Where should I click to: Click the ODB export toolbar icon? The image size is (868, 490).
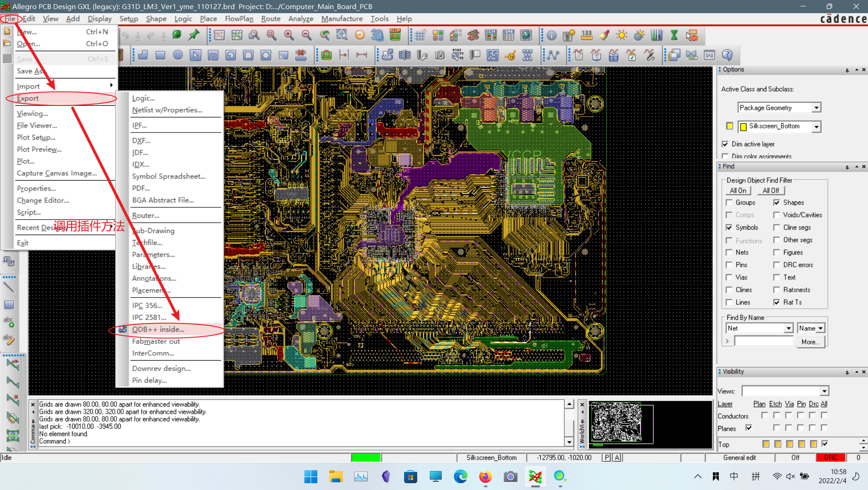387,55
